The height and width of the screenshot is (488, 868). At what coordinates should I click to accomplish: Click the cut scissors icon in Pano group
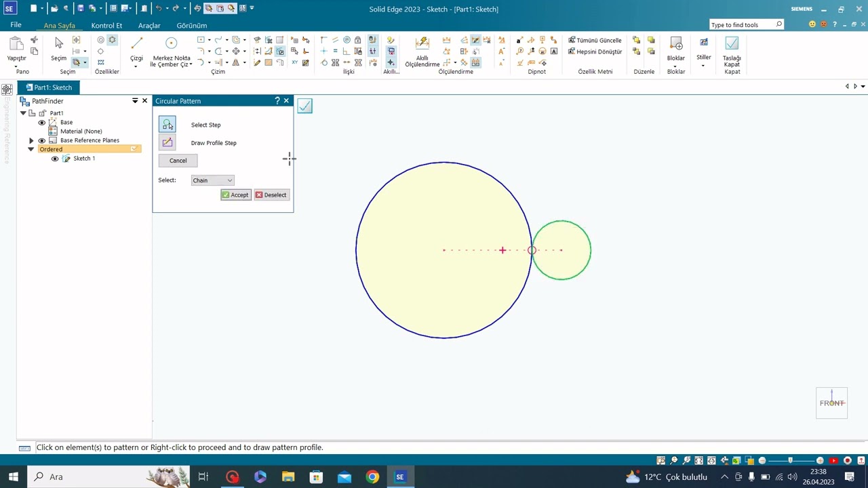coord(34,41)
